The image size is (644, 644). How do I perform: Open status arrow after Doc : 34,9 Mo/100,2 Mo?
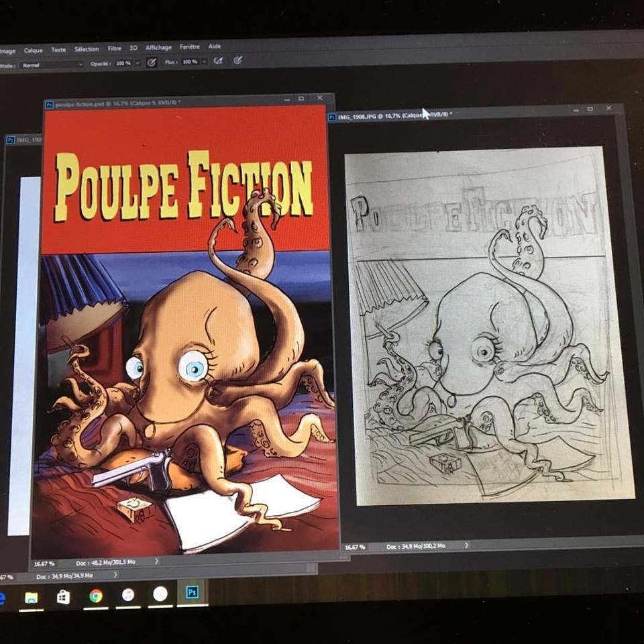(x=466, y=545)
